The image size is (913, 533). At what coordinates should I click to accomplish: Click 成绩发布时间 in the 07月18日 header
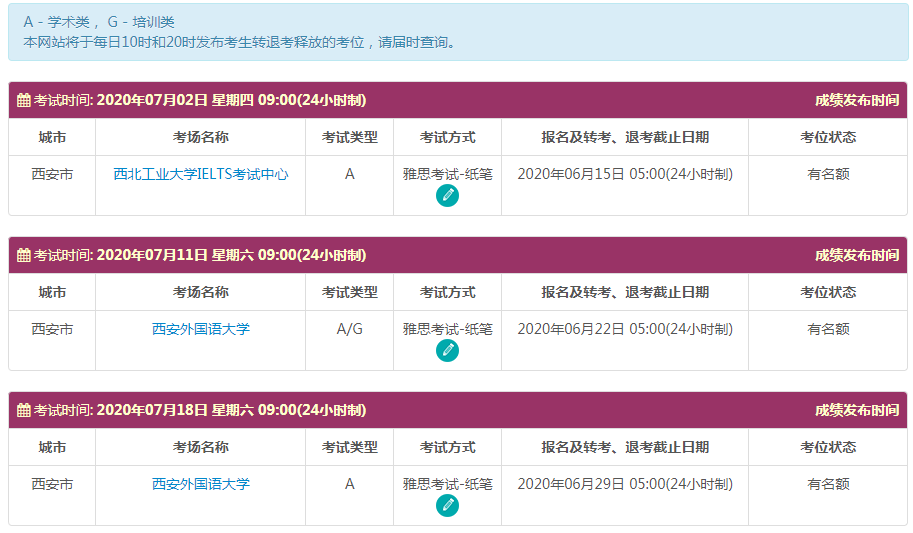pos(857,410)
